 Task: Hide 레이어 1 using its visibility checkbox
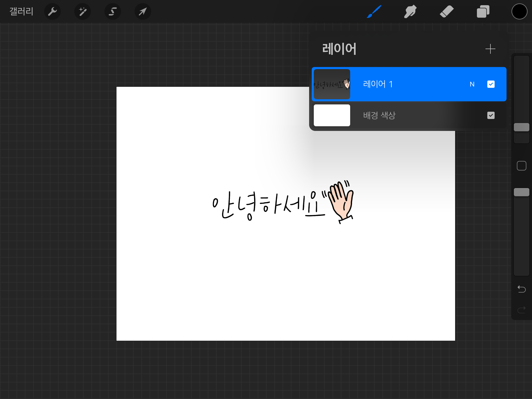(491, 84)
